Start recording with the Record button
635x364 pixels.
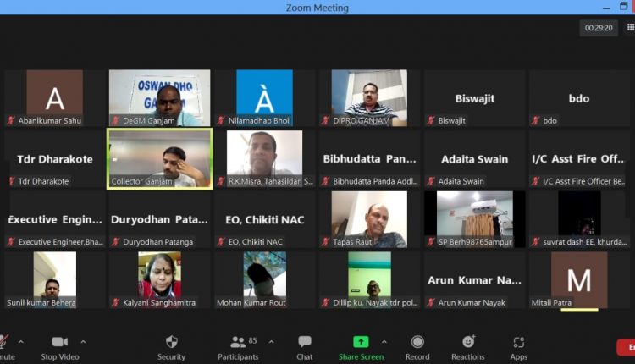click(417, 346)
